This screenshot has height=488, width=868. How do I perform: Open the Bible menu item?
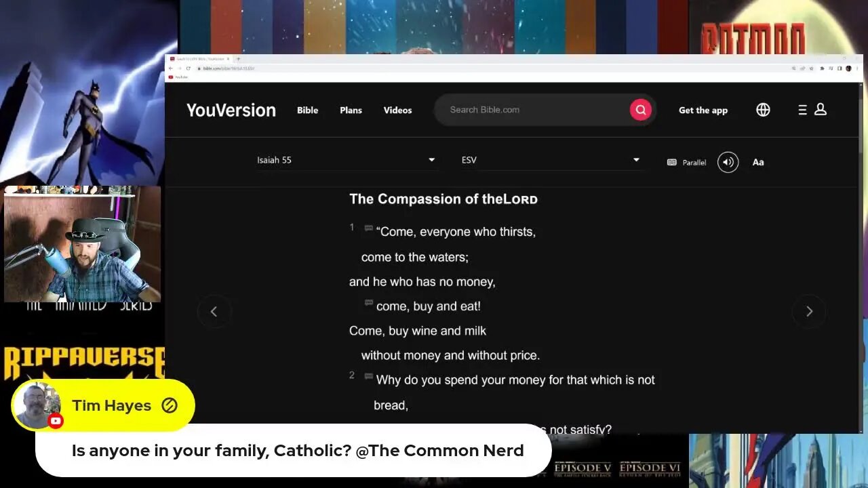click(307, 110)
